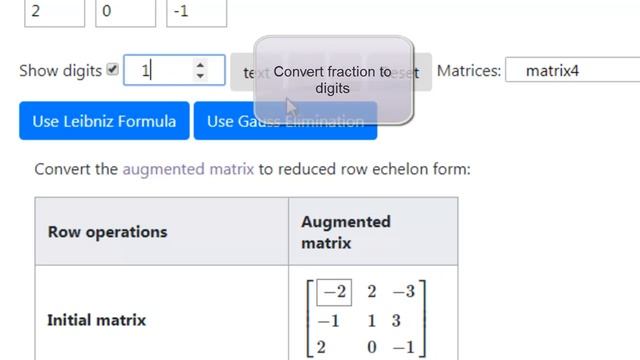Click the matrix cell containing 0
The width and height of the screenshot is (640, 360).
click(x=126, y=12)
